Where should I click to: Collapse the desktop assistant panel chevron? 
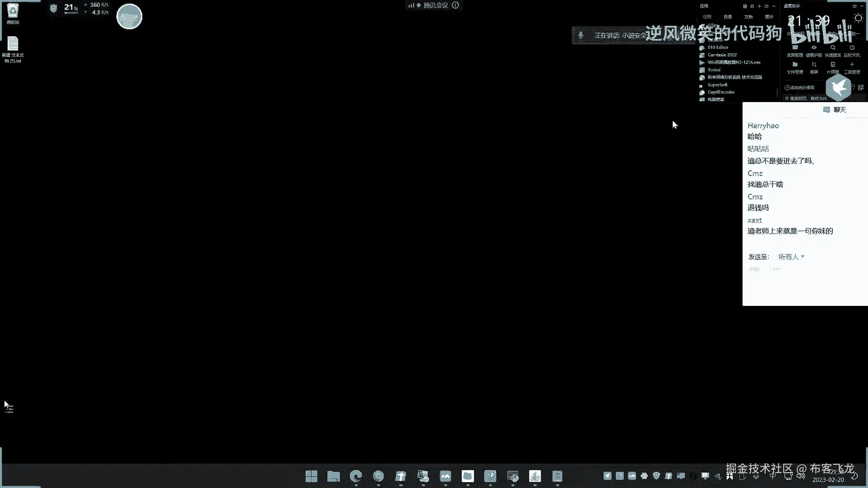point(862,6)
